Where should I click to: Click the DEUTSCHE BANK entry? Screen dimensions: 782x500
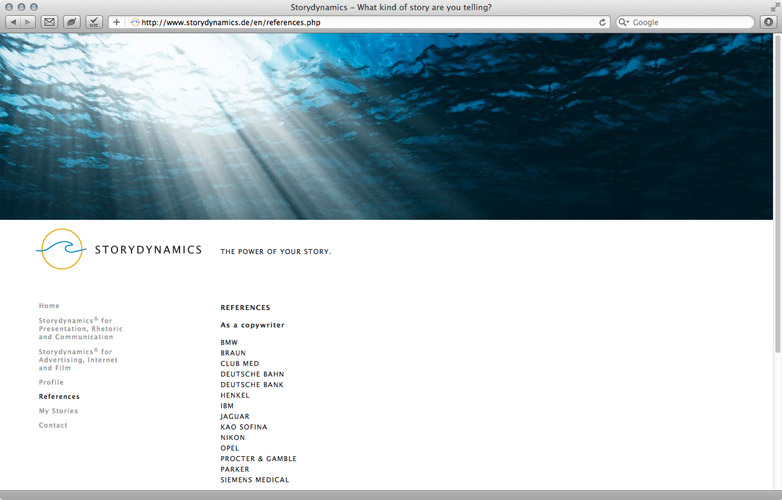(x=252, y=384)
